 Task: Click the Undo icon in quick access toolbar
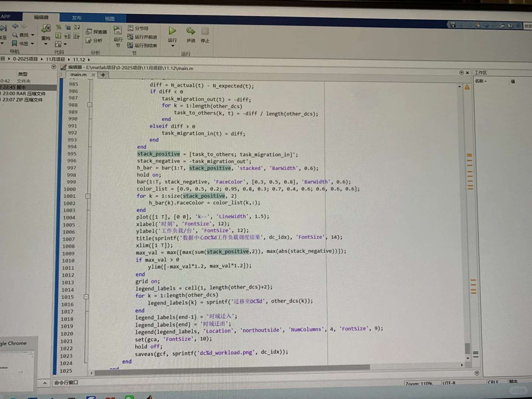[486, 25]
